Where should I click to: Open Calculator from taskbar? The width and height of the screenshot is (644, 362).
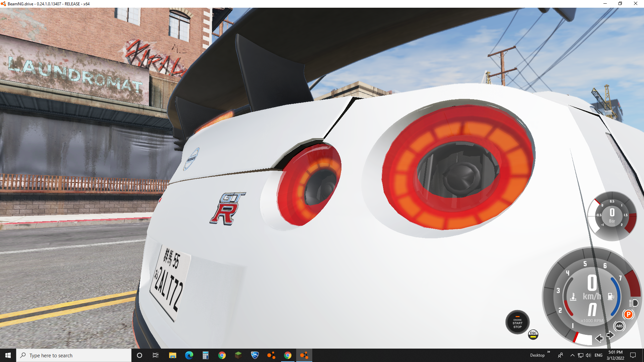[x=205, y=355]
